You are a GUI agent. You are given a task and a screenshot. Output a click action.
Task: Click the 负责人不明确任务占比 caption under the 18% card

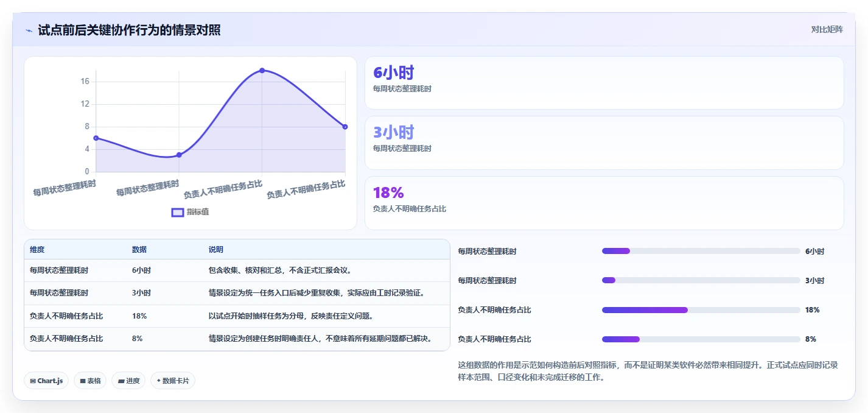[410, 209]
